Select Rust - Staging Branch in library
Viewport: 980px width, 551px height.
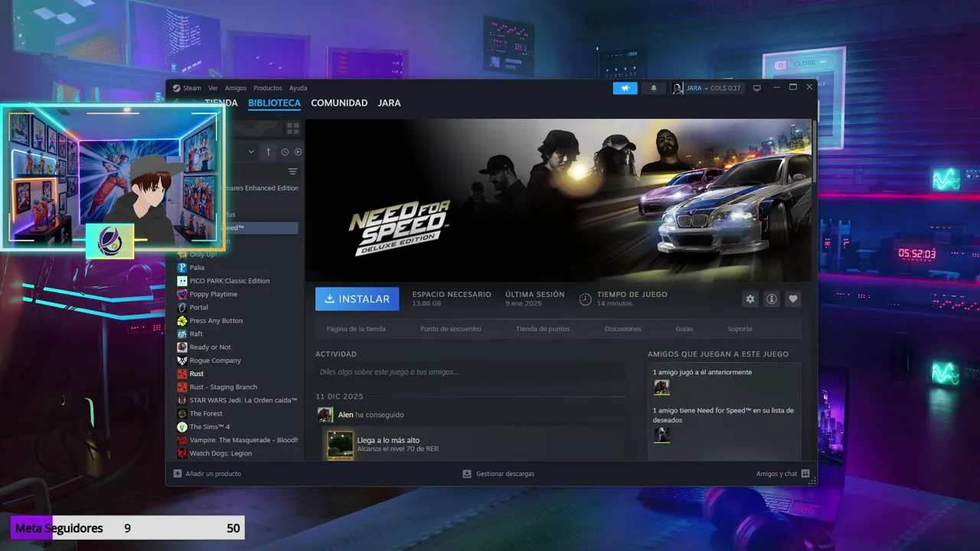(224, 387)
